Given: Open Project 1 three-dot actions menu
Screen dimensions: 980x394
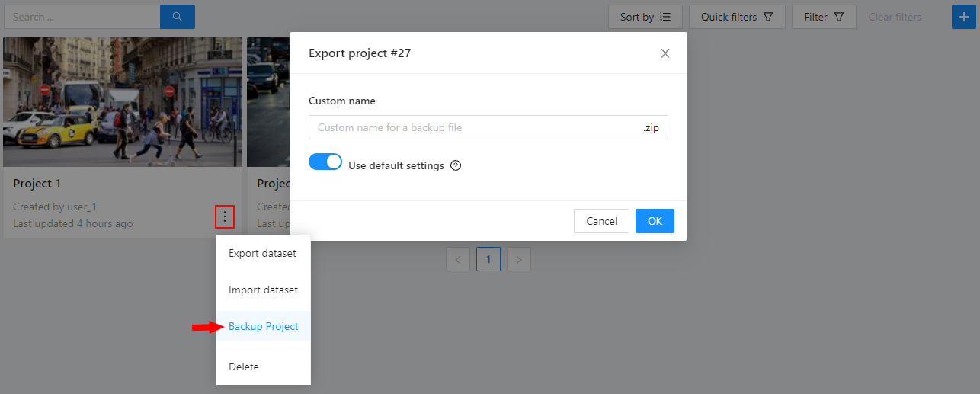Looking at the screenshot, I should [x=224, y=217].
